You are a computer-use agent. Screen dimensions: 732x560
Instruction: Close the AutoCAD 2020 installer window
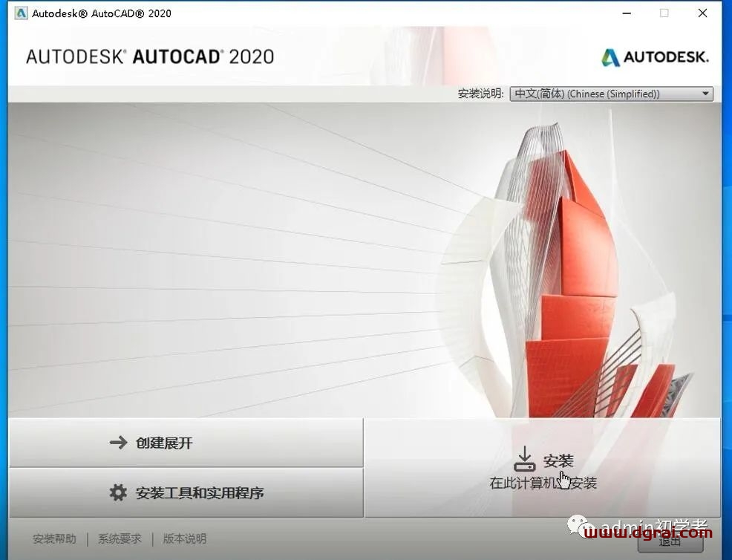pos(702,13)
